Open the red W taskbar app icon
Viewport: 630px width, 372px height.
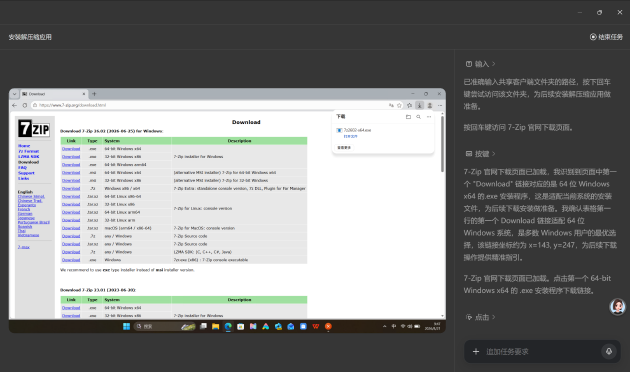point(316,326)
